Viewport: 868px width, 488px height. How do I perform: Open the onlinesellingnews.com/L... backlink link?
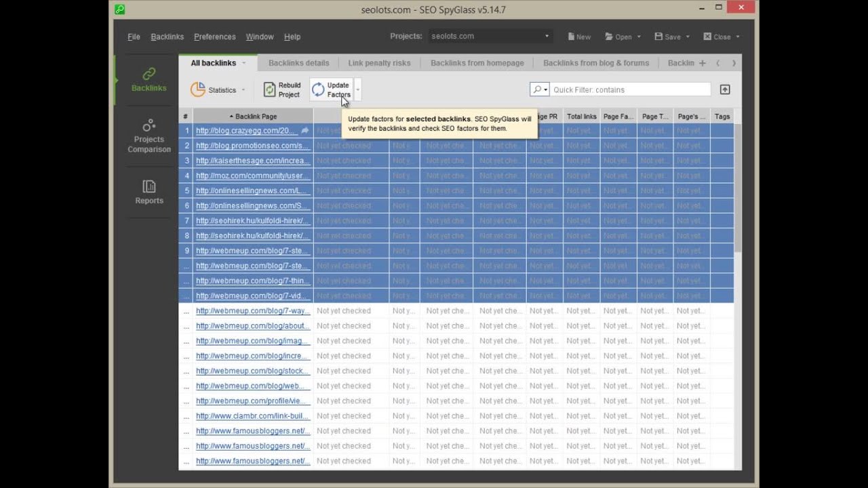pyautogui.click(x=253, y=190)
